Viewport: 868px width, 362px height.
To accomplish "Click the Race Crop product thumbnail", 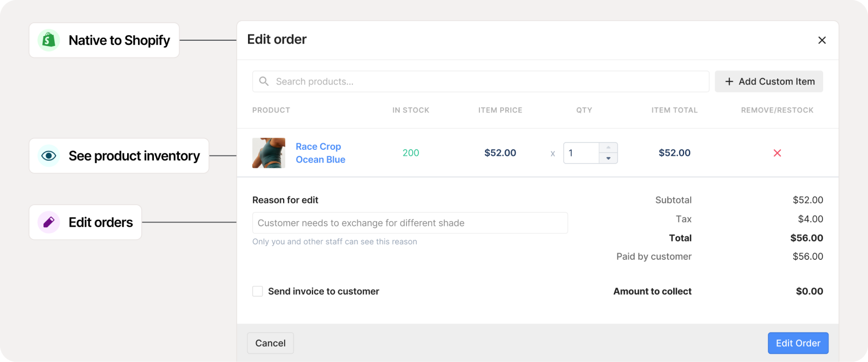I will (x=269, y=153).
